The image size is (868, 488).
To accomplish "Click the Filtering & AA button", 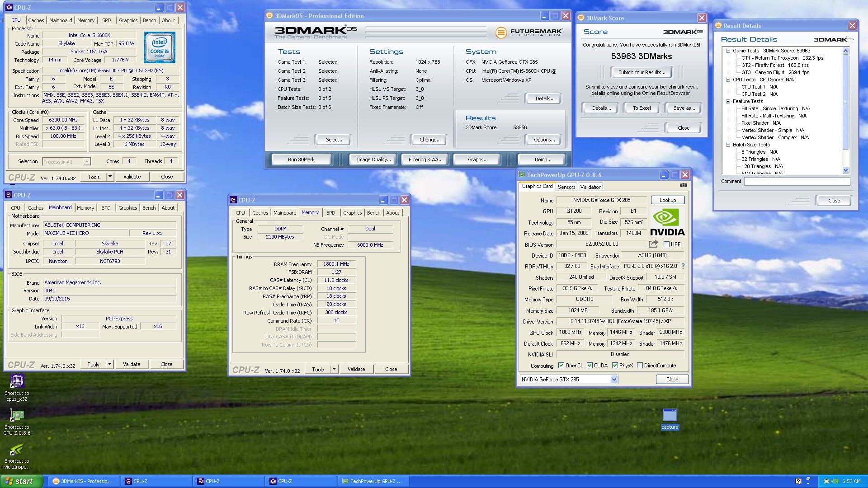I will 425,160.
